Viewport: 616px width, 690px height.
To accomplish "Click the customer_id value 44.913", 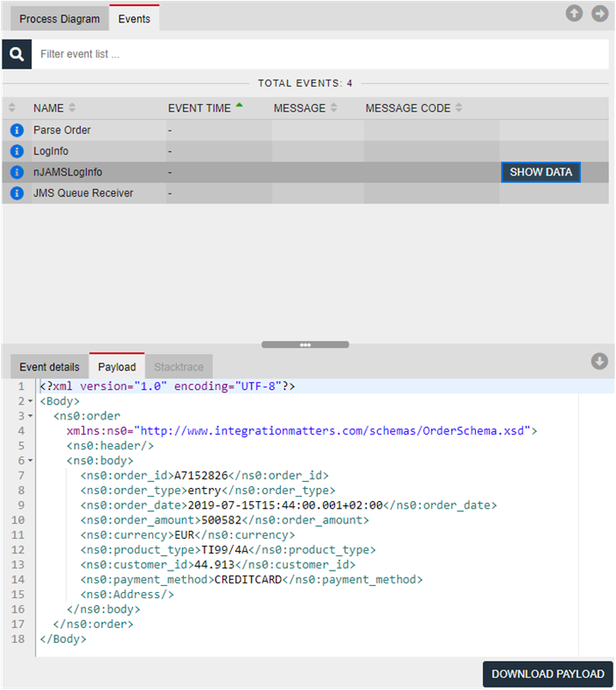I will 215,565.
